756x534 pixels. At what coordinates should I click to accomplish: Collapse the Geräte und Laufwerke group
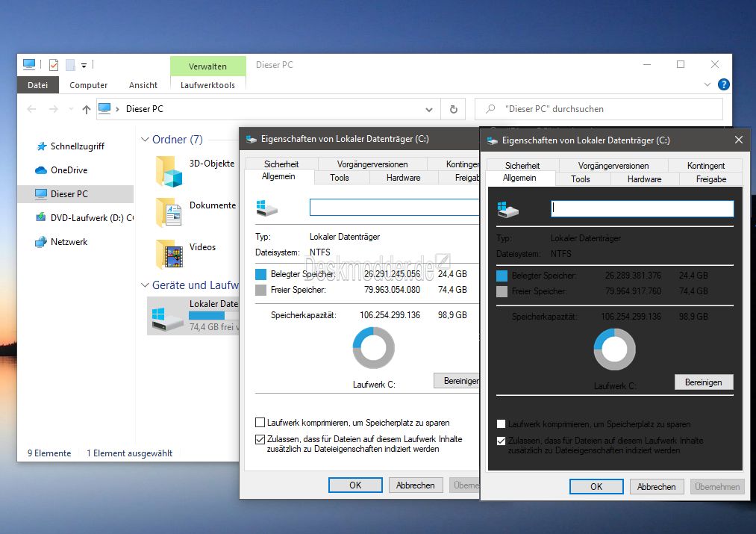pyautogui.click(x=145, y=285)
